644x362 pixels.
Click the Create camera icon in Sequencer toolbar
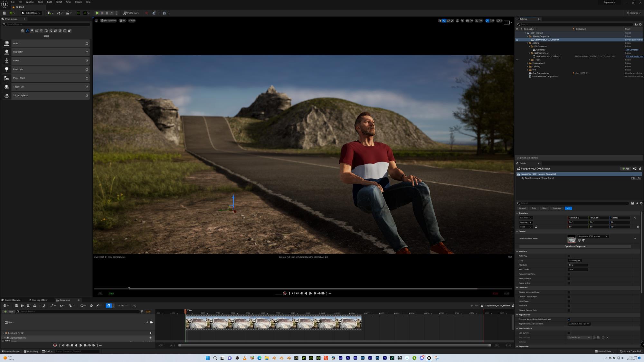pyautogui.click(x=28, y=306)
